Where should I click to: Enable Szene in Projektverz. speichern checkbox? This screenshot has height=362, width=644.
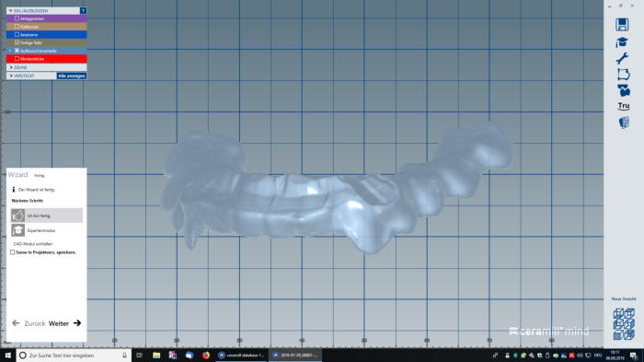(x=12, y=252)
